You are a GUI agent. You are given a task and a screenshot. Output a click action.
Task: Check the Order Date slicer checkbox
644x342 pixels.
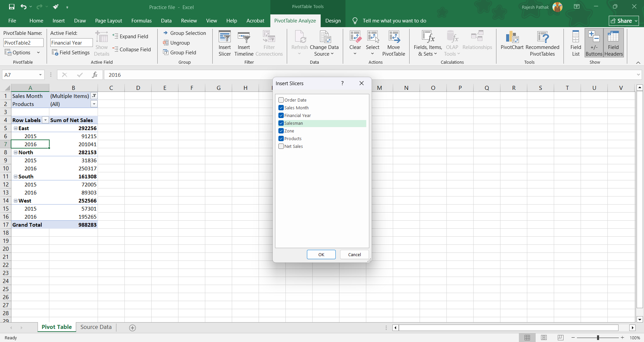tap(281, 100)
